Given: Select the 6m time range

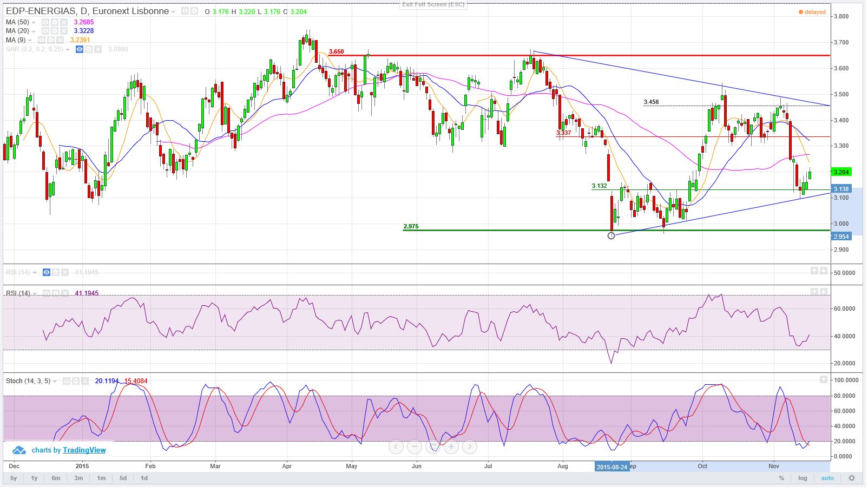Looking at the screenshot, I should coord(56,478).
